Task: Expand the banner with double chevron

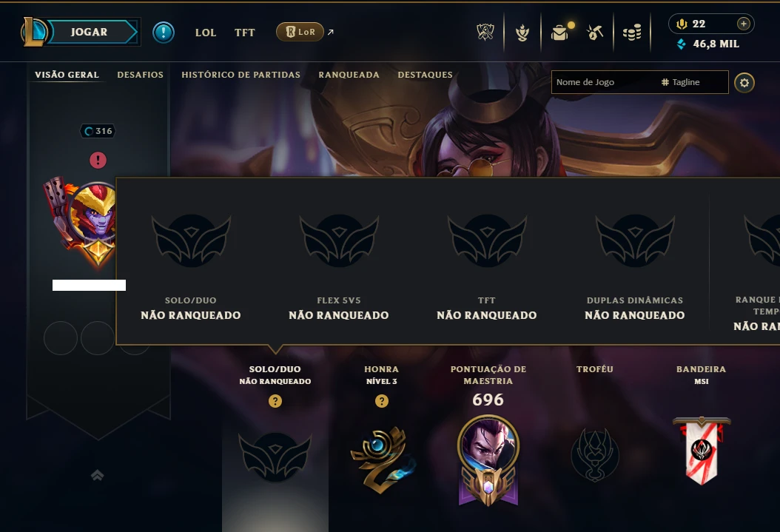Action: coord(98,475)
